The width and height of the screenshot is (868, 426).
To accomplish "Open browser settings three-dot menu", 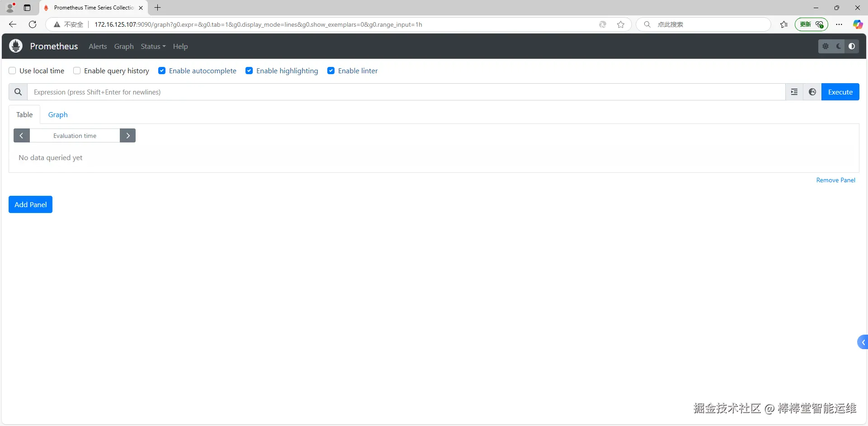I will [839, 24].
